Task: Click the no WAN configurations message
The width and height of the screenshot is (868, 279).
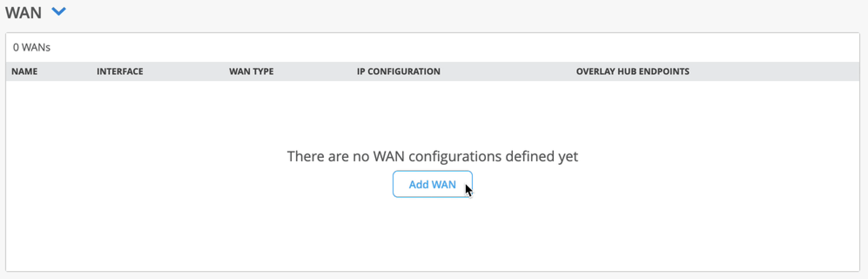Action: (x=432, y=156)
